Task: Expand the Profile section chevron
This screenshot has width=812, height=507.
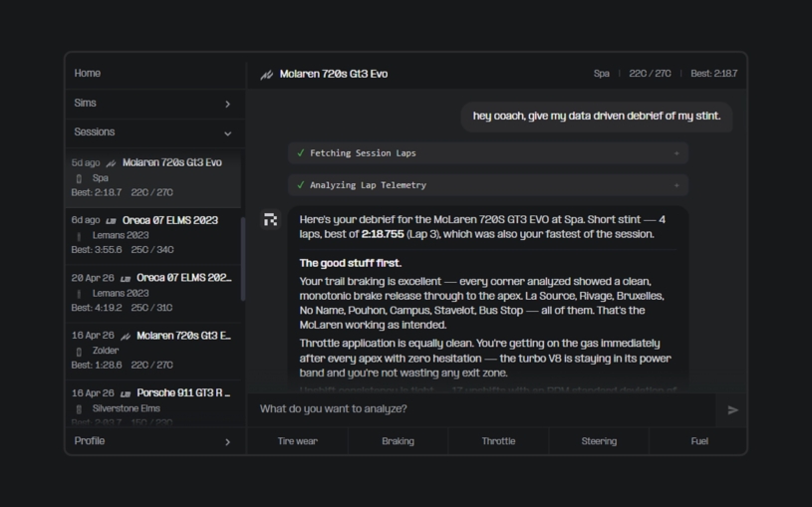Action: point(227,441)
